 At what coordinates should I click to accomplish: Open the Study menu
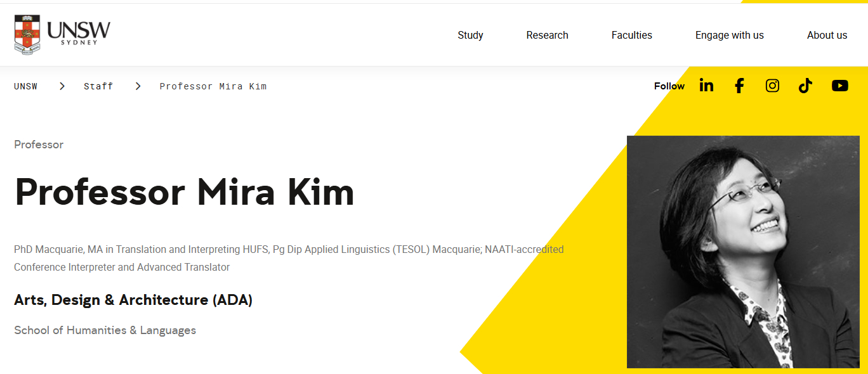[470, 35]
